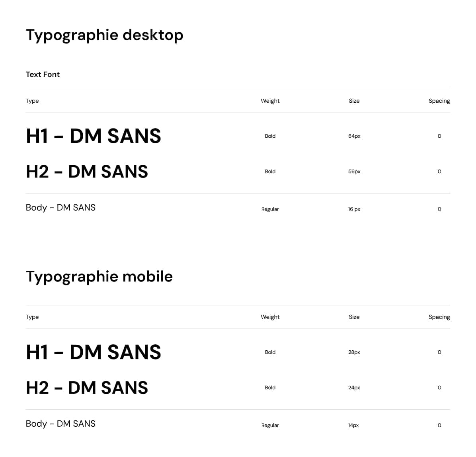
Task: Click the "Weight" header in the desktop table
Action: 270,101
